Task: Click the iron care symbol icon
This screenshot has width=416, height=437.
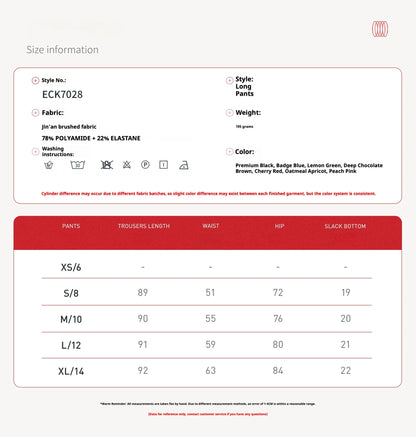Action: click(184, 165)
